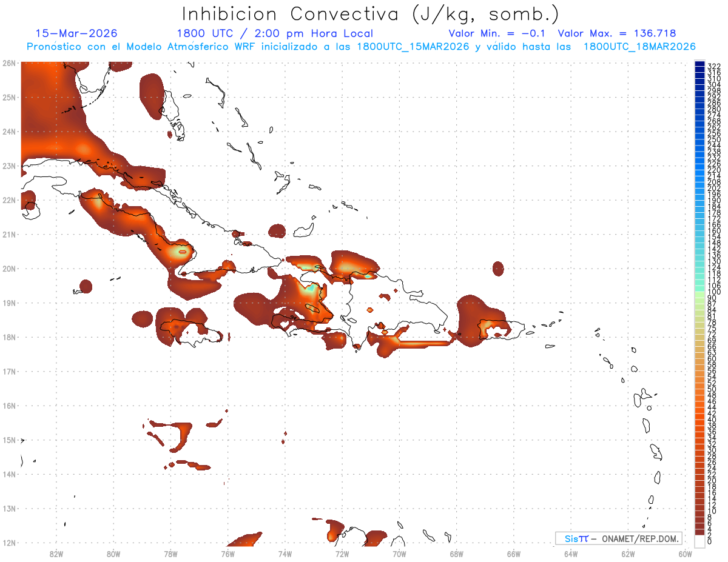Click the 15N latitude label

[x=8, y=440]
